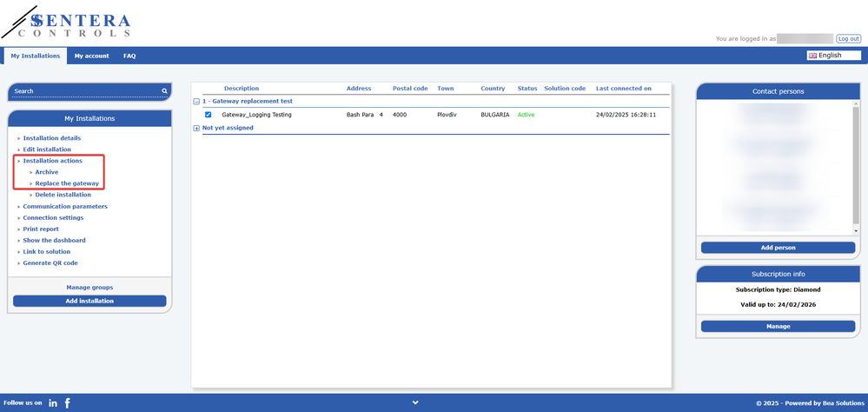Open the FAQ tab
The image size is (868, 412).
click(x=129, y=56)
